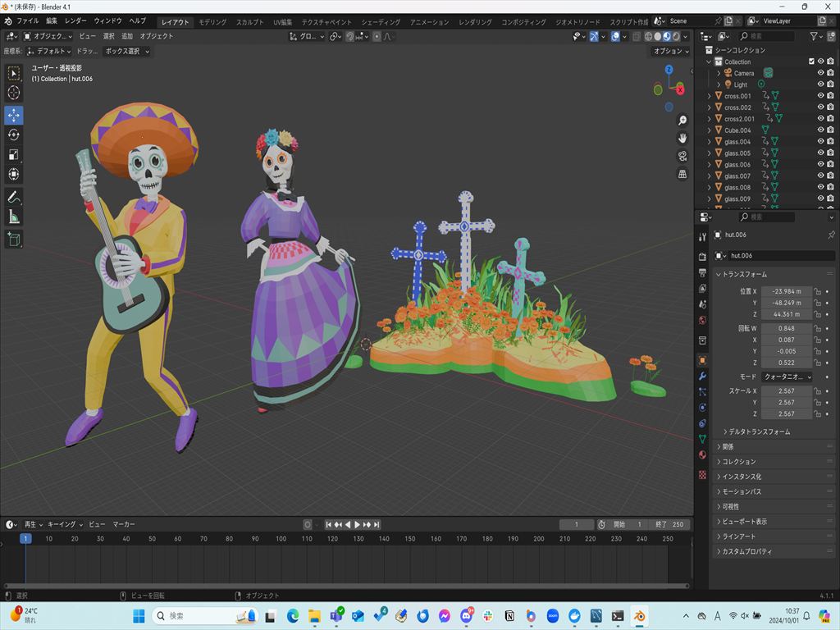
Task: Open the Scene properties tab
Action: point(702,304)
